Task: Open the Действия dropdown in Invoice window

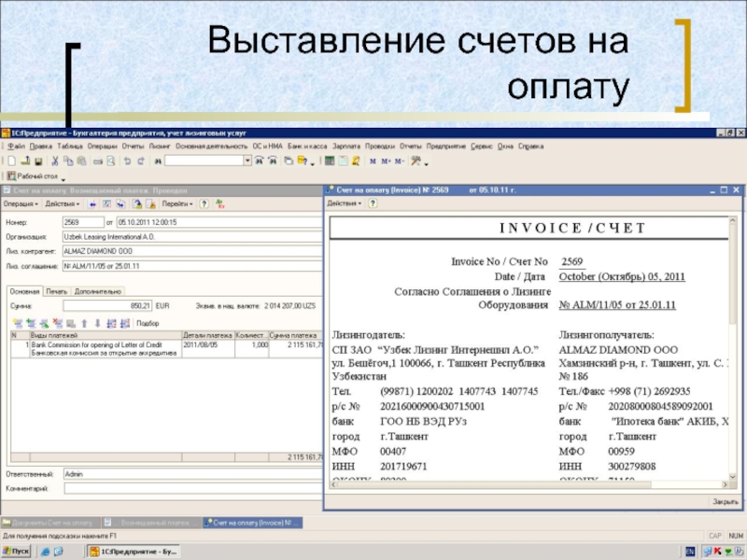Action: pyautogui.click(x=344, y=203)
